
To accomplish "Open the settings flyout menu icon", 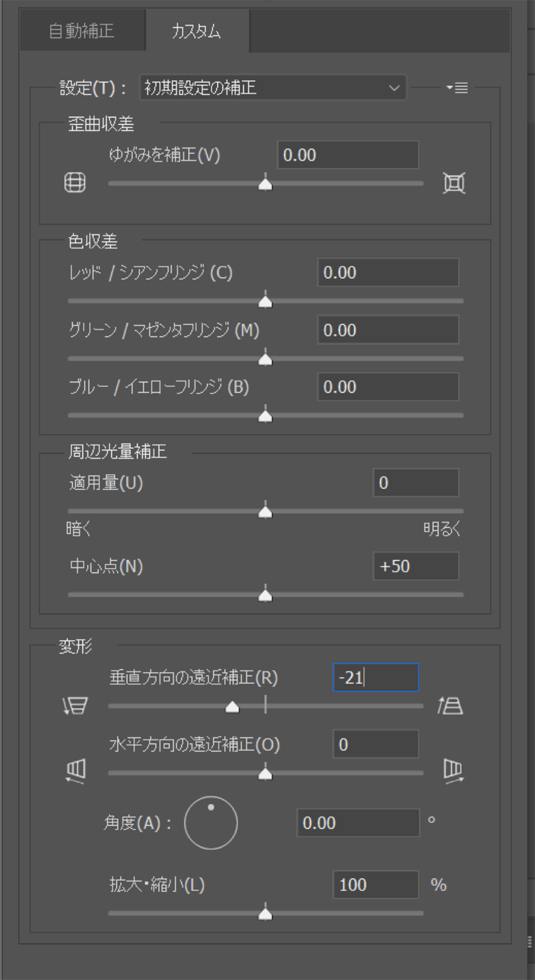I will (457, 88).
